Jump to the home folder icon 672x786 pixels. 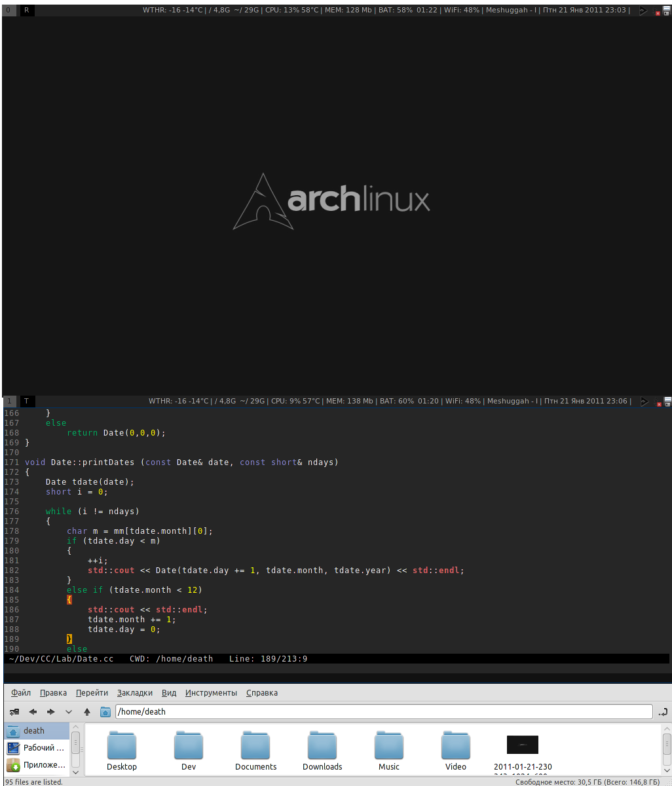pos(105,711)
